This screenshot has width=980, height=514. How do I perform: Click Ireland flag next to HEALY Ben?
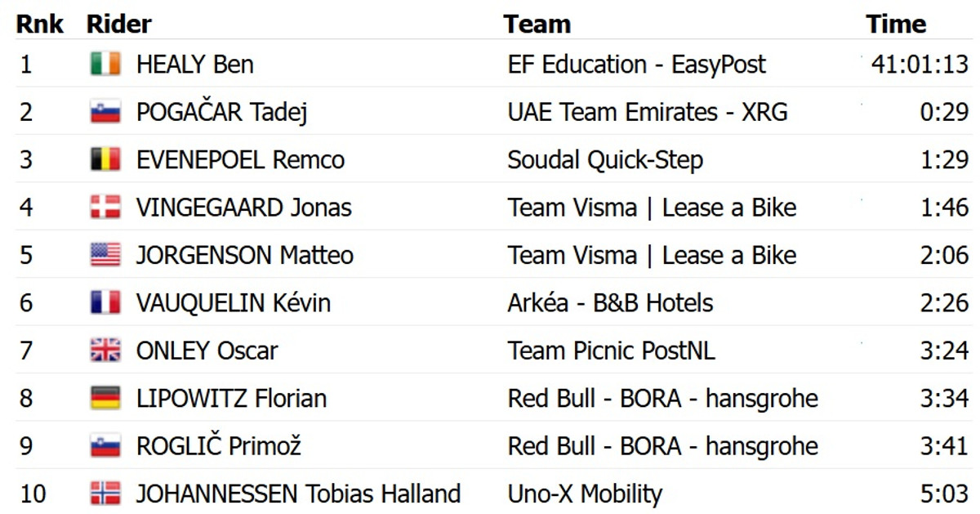[105, 64]
